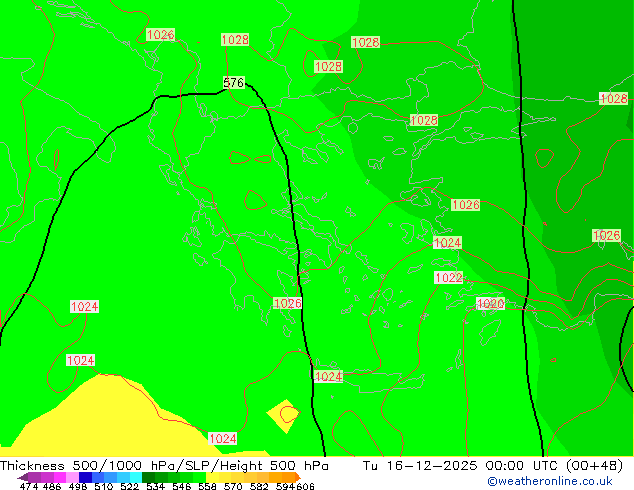Select the 1020 isobar label
The height and width of the screenshot is (490, 634).
[x=490, y=304]
